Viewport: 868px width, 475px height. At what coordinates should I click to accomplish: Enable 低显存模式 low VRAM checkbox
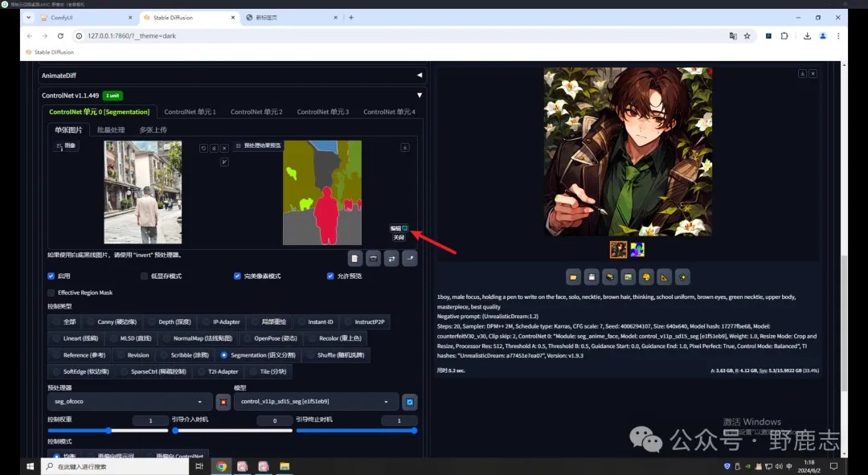[144, 276]
